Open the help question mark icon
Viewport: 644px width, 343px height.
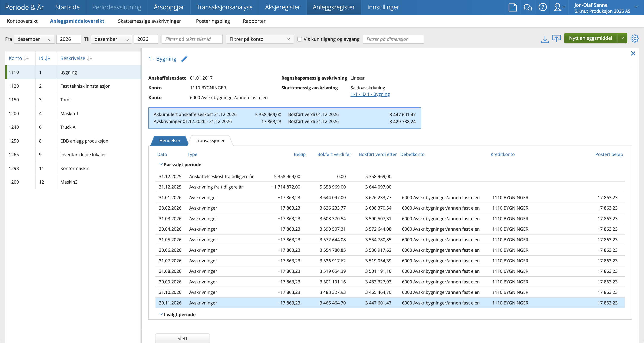click(542, 7)
